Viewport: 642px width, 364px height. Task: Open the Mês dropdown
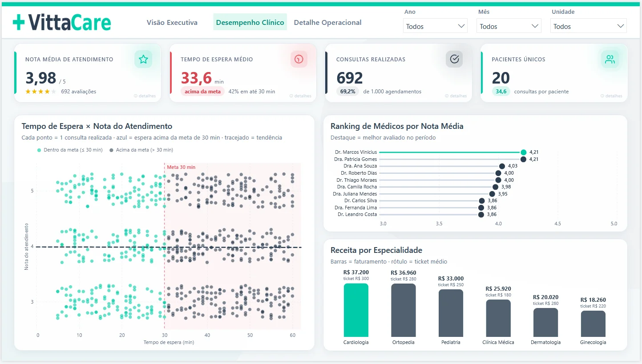(x=509, y=26)
